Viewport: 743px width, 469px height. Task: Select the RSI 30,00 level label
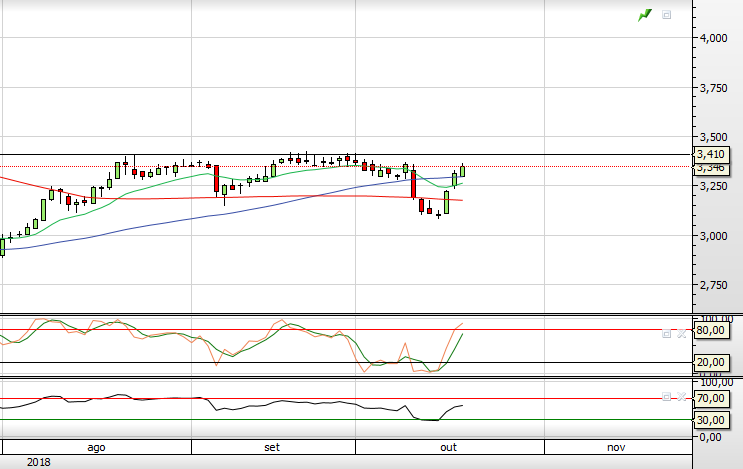[x=710, y=420]
